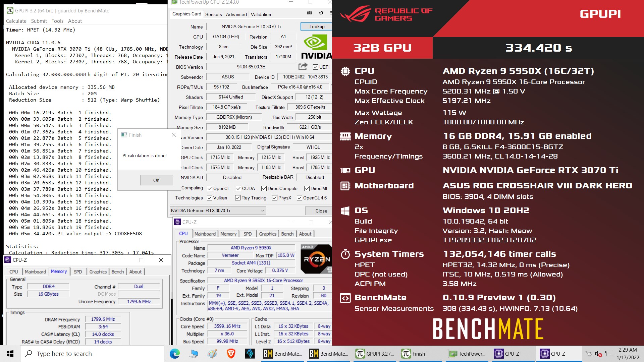Switch to the Validation tab in GPU-Z
Viewport: 644px width, 362px height.
coord(261,14)
